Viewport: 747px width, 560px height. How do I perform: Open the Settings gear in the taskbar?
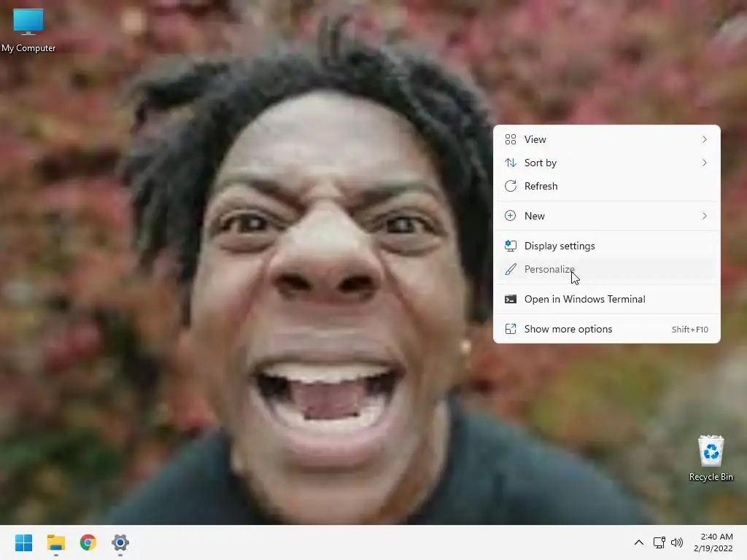(120, 542)
